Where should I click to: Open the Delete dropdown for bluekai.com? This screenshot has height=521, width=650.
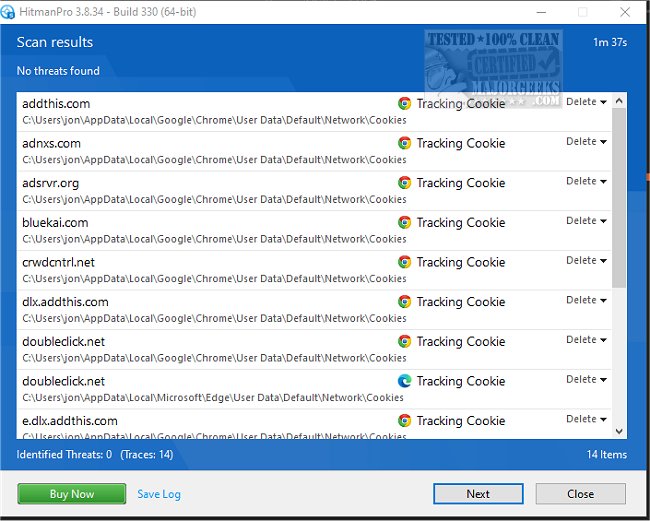[586, 221]
